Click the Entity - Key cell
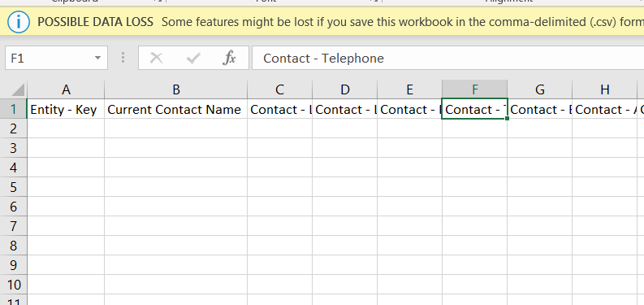The width and height of the screenshot is (644, 305). coord(66,109)
